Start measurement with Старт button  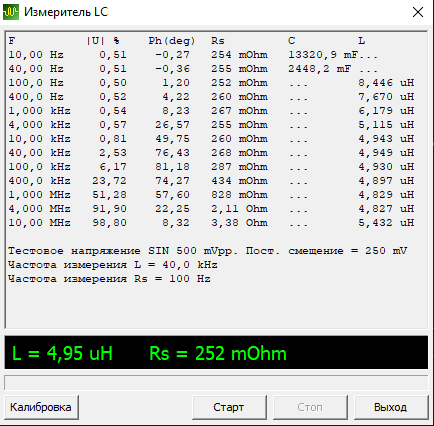pos(229,407)
